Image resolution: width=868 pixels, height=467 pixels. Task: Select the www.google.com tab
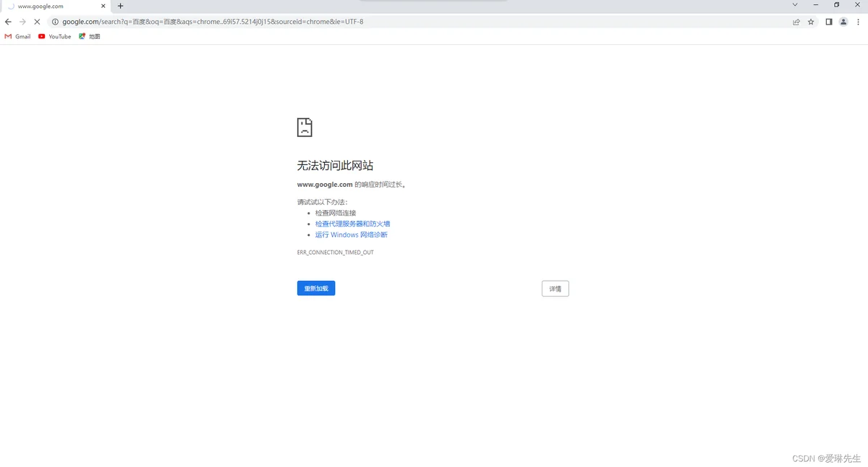click(x=56, y=6)
